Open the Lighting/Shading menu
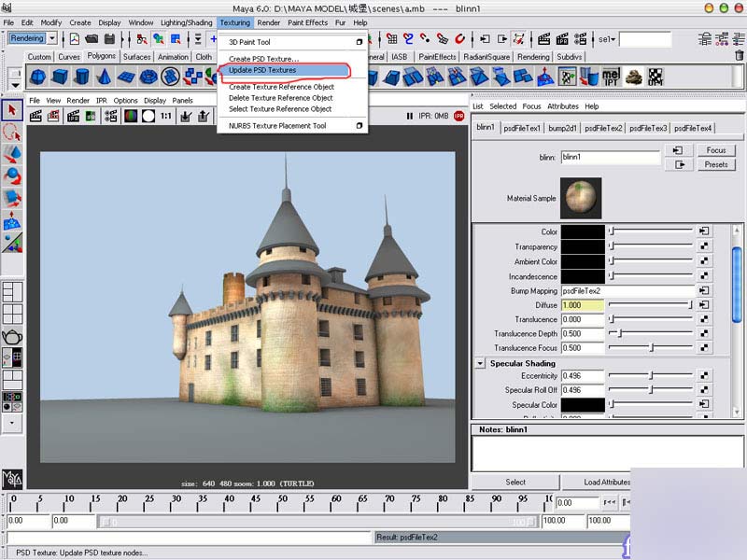 (x=186, y=22)
